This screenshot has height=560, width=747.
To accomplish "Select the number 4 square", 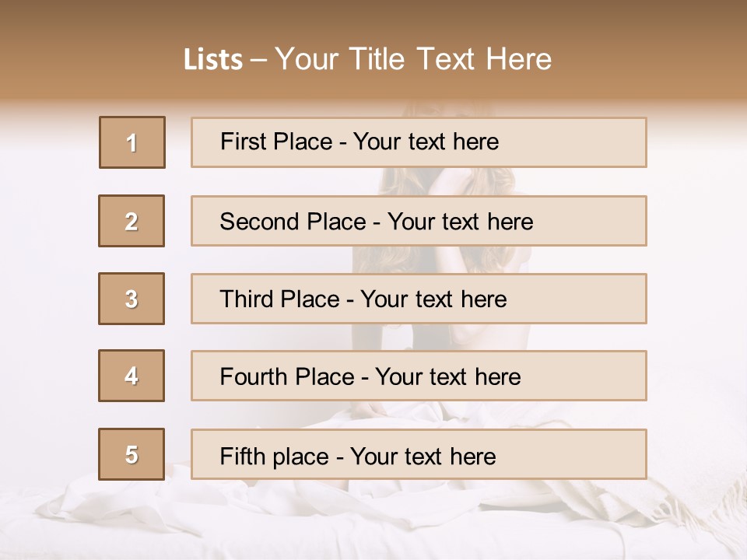I will pyautogui.click(x=132, y=376).
